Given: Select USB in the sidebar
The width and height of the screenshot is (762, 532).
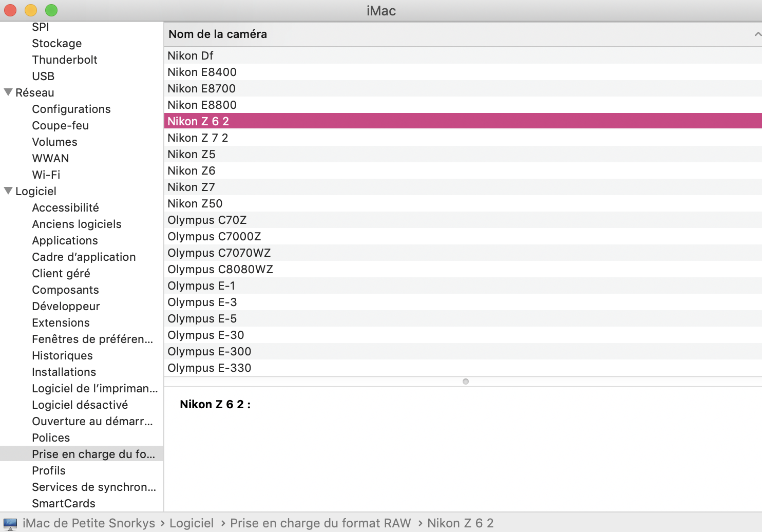Looking at the screenshot, I should (43, 76).
